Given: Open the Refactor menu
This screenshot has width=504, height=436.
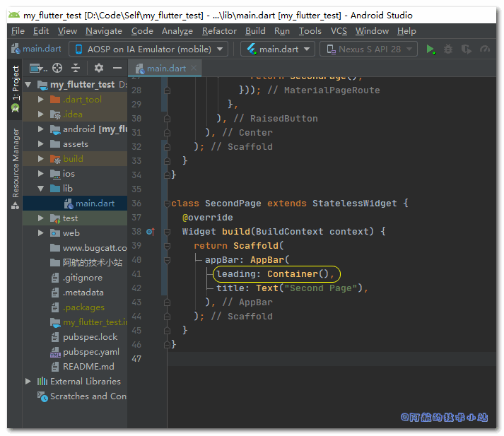Looking at the screenshot, I should [x=219, y=31].
